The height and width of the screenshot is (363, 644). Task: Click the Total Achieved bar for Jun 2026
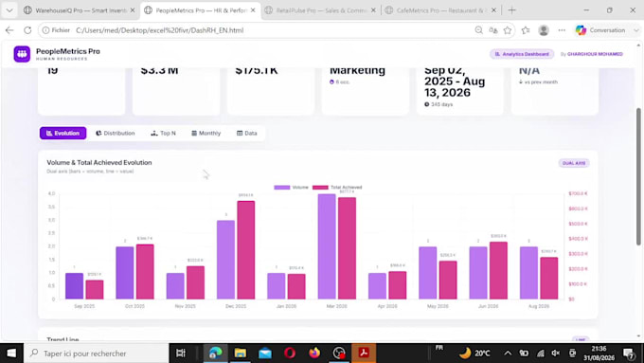(498, 270)
